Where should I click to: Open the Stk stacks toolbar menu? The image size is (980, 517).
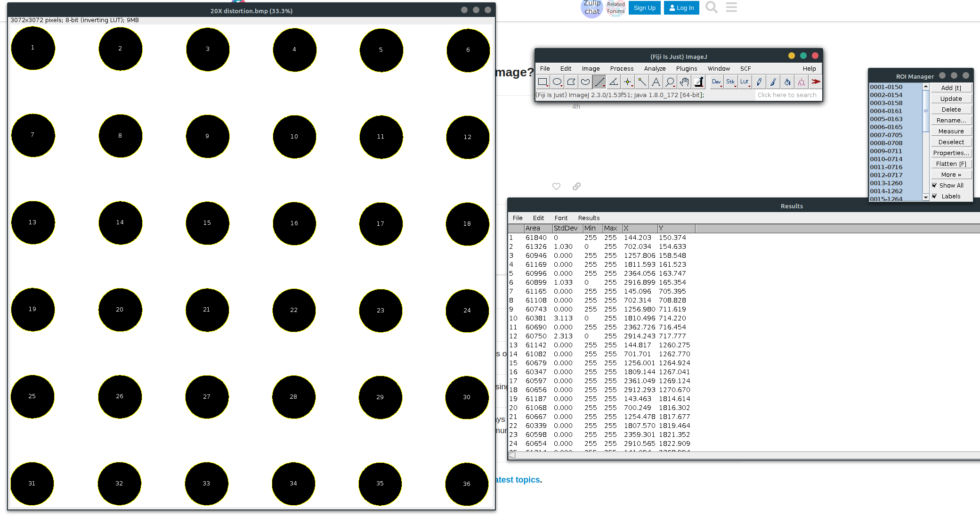[x=730, y=82]
